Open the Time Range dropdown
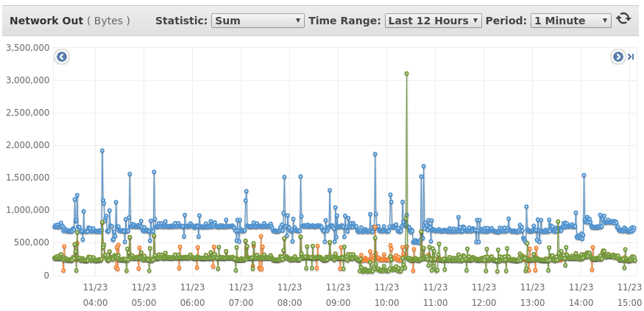Image resolution: width=644 pixels, height=311 pixels. 434,21
